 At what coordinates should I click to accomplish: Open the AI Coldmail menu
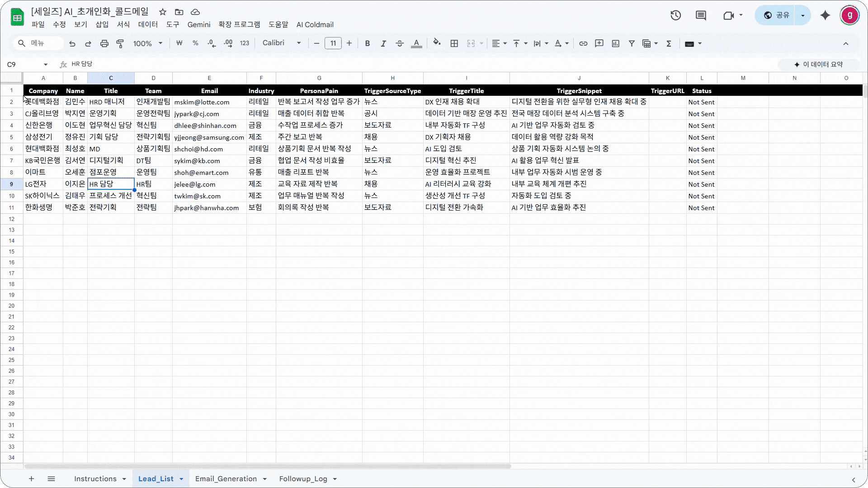pyautogui.click(x=315, y=24)
